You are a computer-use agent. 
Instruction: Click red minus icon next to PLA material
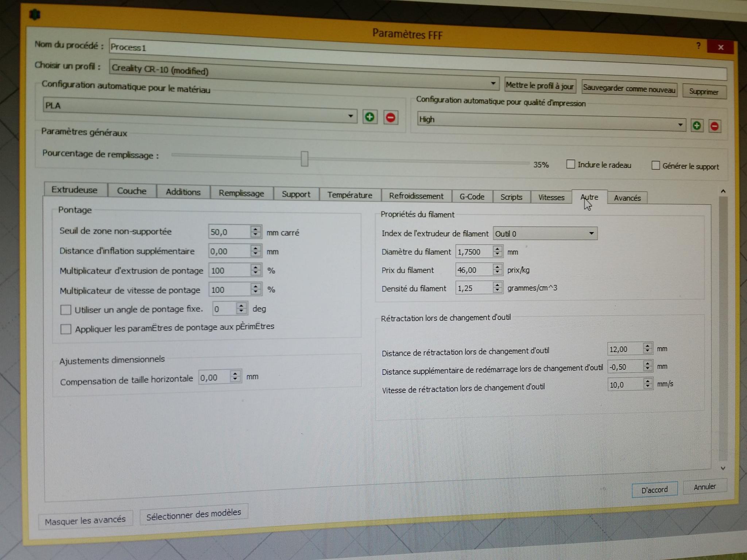pos(390,118)
